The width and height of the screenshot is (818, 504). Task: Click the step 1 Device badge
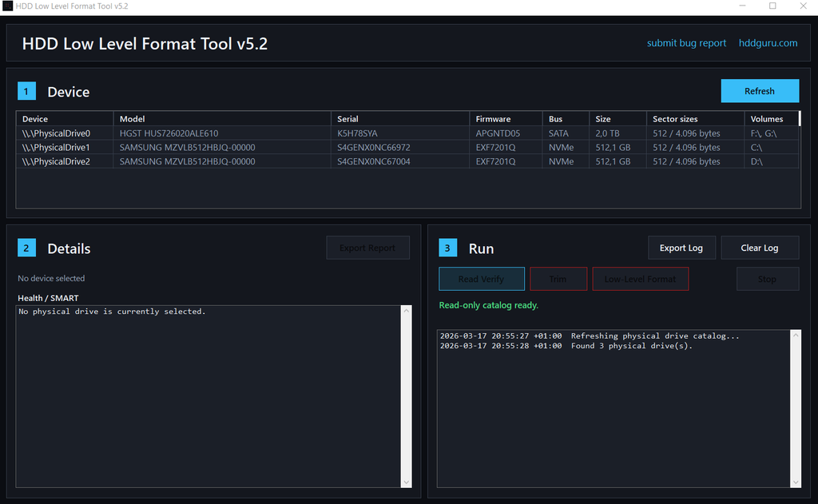click(26, 91)
